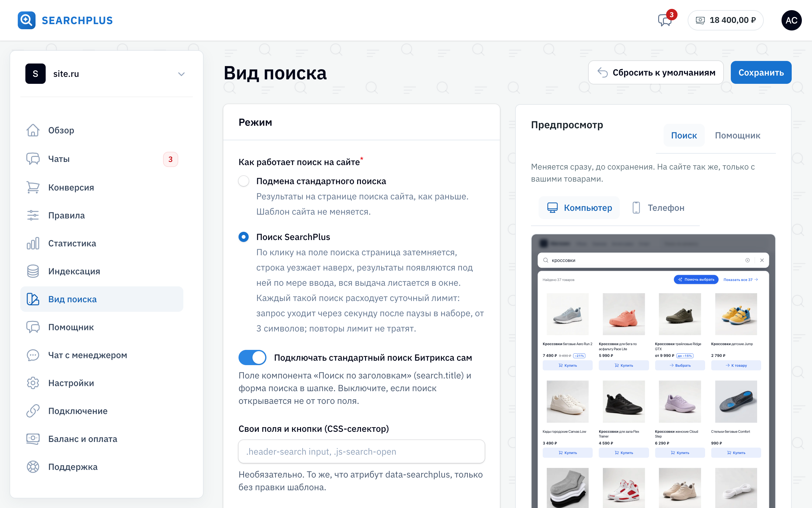
Task: Click the Сохранить button
Action: tap(761, 72)
